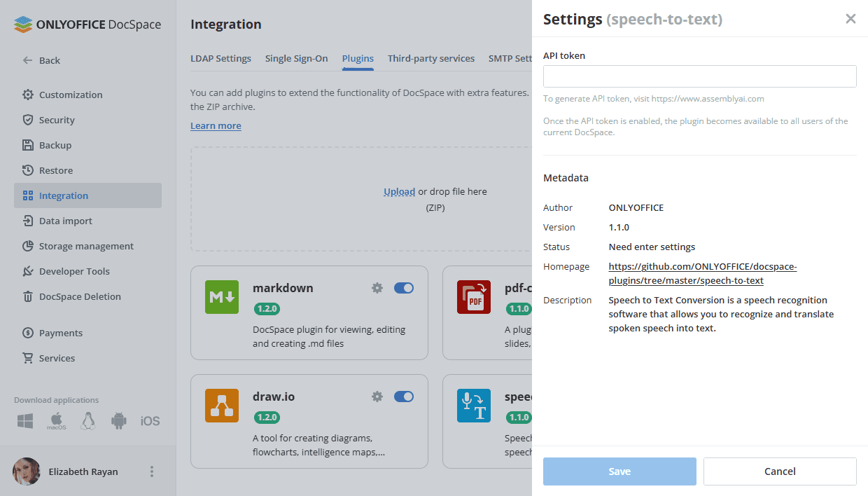
Task: Click the Learn more link
Action: (x=216, y=126)
